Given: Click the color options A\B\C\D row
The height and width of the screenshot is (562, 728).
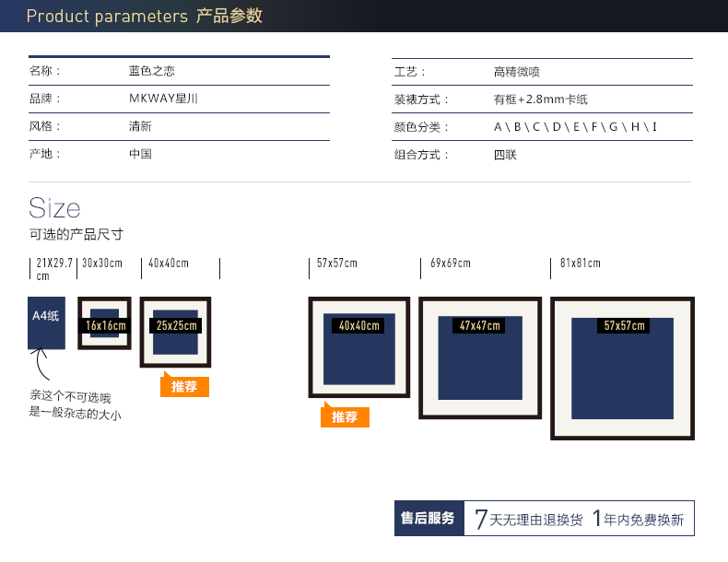Looking at the screenshot, I should (x=542, y=127).
